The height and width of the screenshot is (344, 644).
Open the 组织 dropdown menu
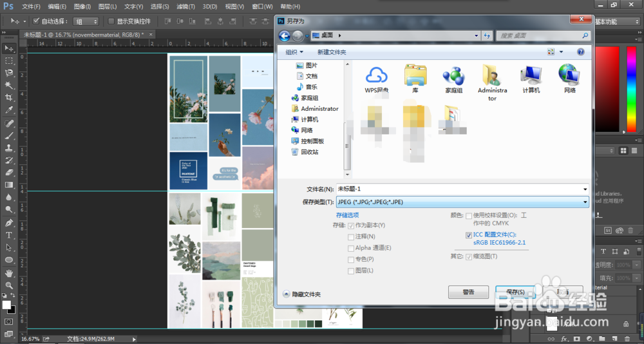click(x=294, y=52)
